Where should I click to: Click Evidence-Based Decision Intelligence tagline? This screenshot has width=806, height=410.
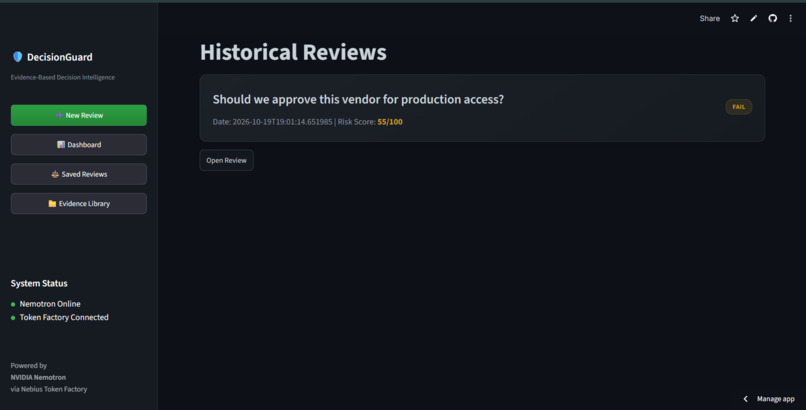pyautogui.click(x=63, y=78)
